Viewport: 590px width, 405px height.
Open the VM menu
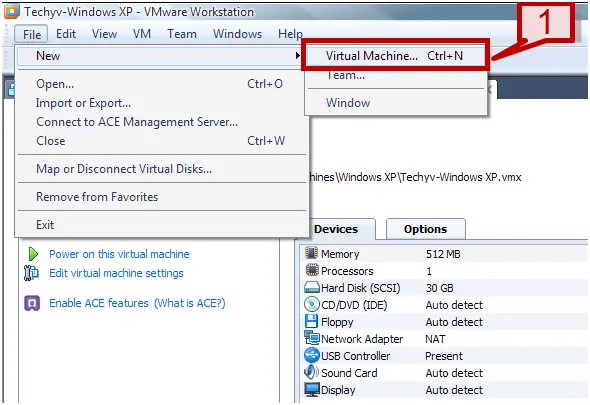click(x=142, y=34)
